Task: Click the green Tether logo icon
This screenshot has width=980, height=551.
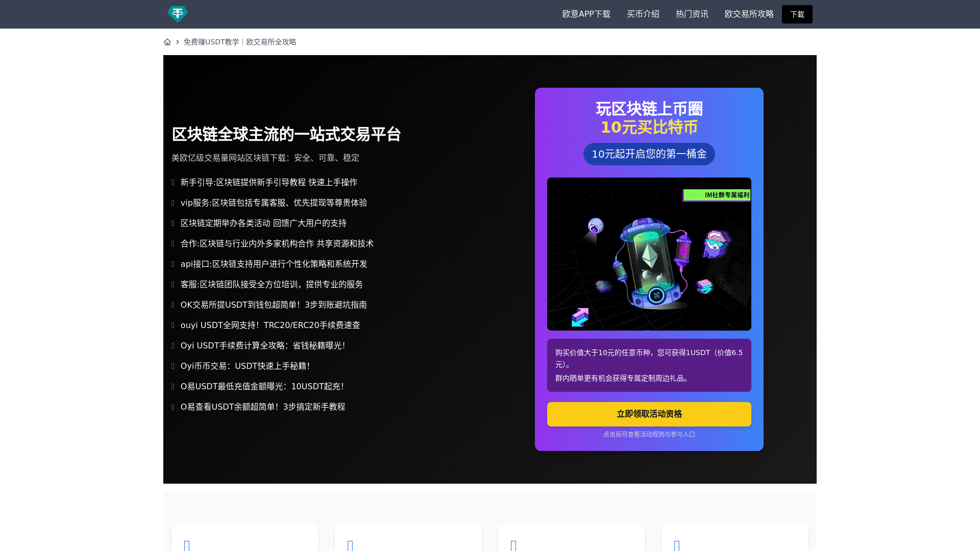Action: [178, 14]
